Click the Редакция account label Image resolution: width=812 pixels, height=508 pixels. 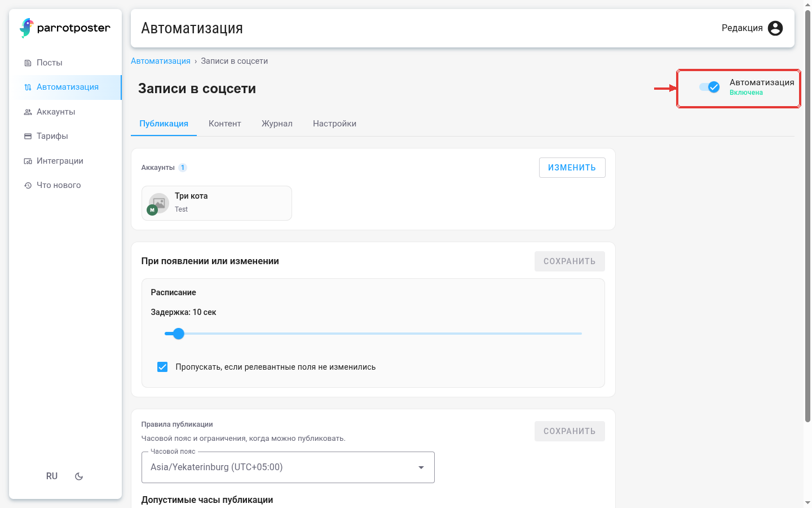coord(742,28)
